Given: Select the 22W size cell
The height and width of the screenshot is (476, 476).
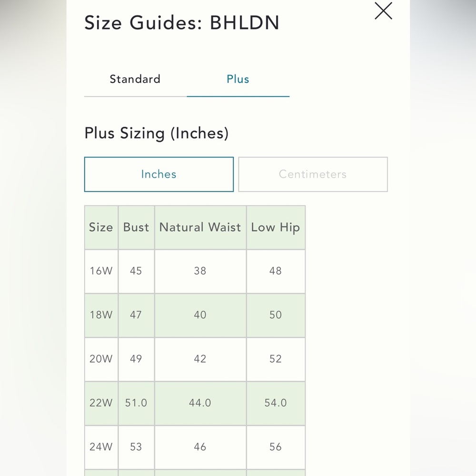Looking at the screenshot, I should coord(101,403).
